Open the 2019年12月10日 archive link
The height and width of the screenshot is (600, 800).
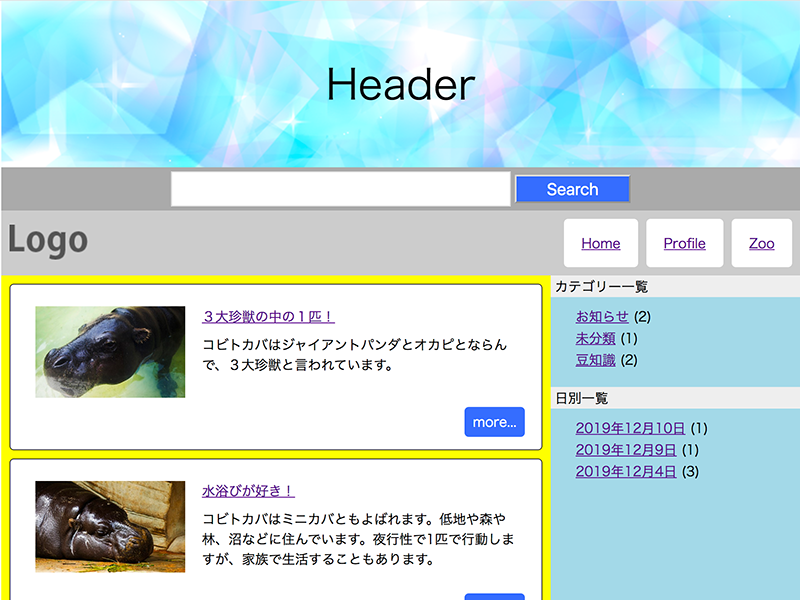click(630, 428)
